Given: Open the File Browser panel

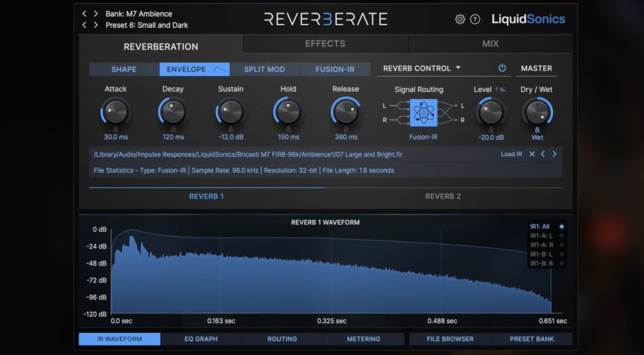Looking at the screenshot, I should (450, 339).
